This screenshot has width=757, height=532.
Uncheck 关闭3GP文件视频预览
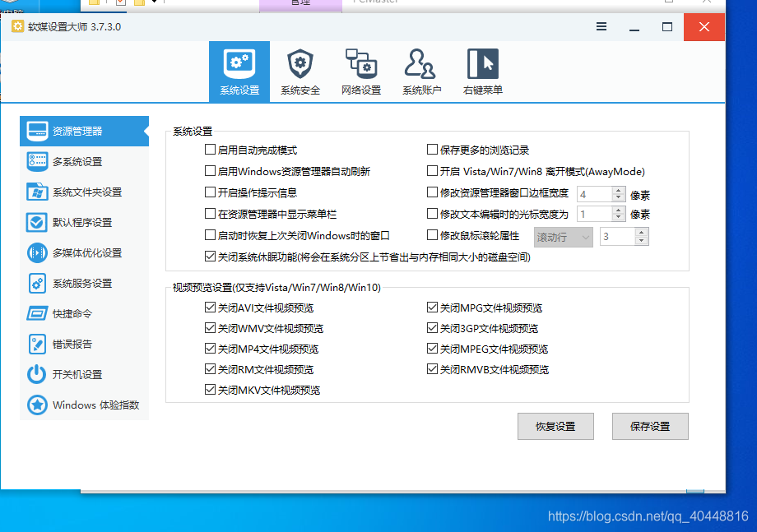432,328
